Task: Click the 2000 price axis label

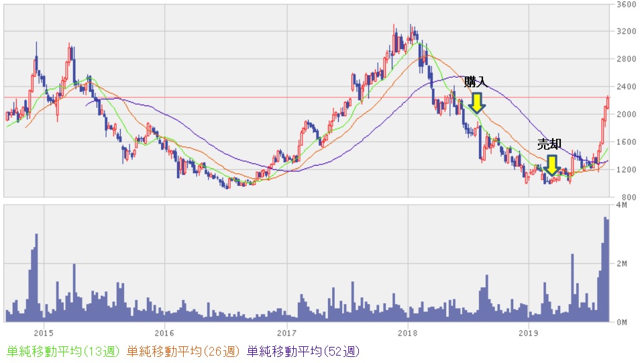Action: coord(627,115)
